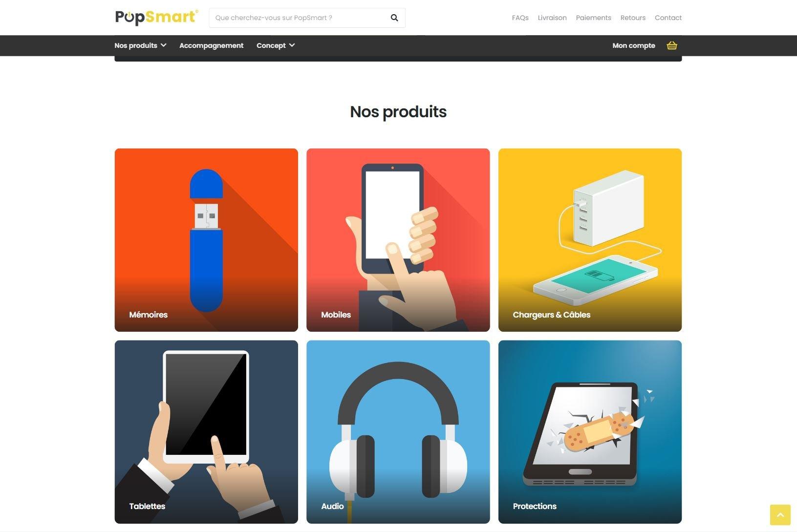Viewport: 797px width, 532px height.
Task: Focus the PopSmart search input field
Action: click(298, 18)
